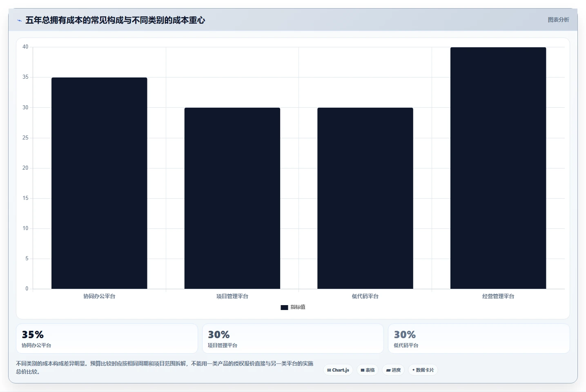The width and height of the screenshot is (586, 392).
Task: Select the 协同办公平台 bar in chart
Action: 99,183
